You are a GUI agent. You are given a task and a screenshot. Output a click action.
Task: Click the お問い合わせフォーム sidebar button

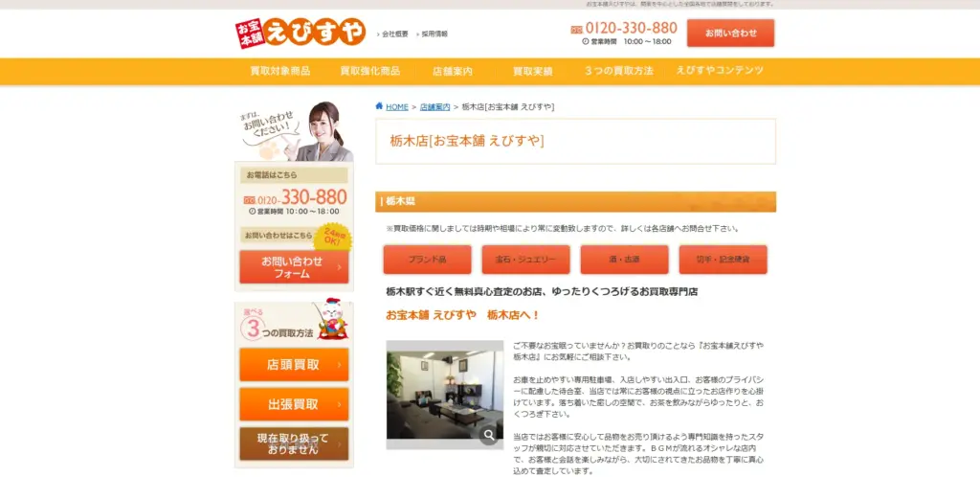tap(293, 267)
